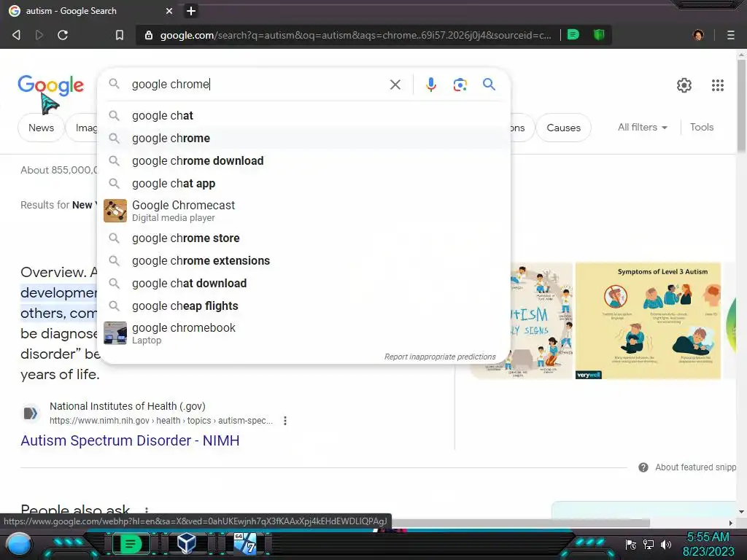Submit search with the blue magnifier icon
This screenshot has height=560, width=747.
(489, 85)
